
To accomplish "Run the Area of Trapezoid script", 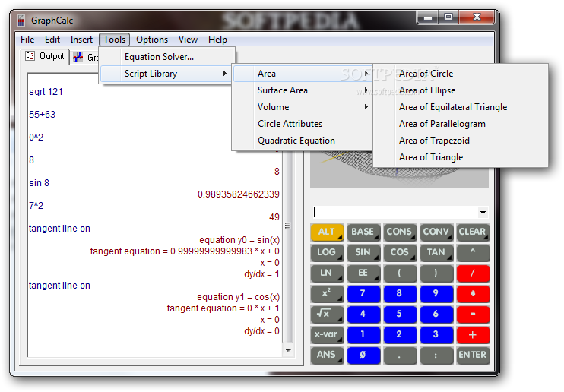I will click(461, 141).
